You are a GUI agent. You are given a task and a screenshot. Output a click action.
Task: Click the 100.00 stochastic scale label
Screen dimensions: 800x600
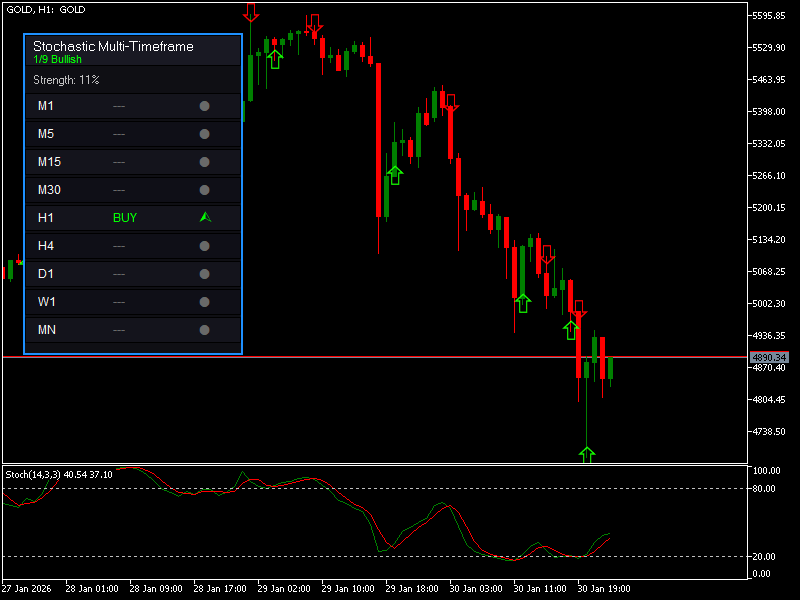766,470
